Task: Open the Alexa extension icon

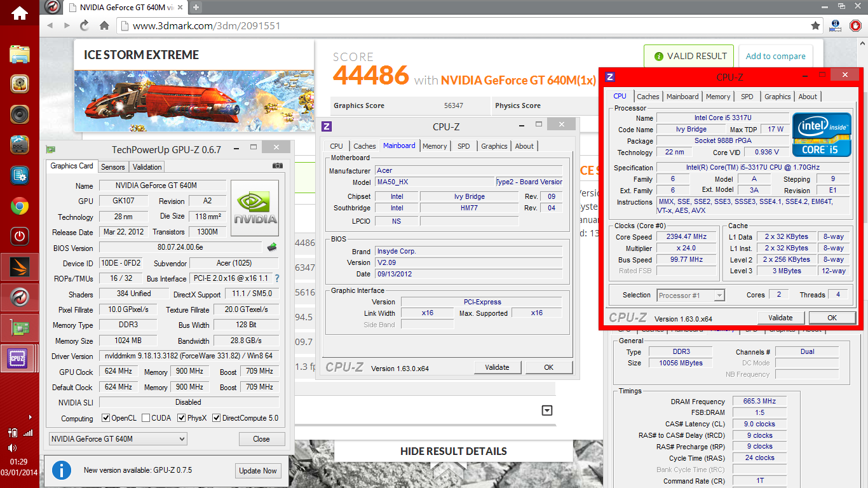Action: coord(836,25)
